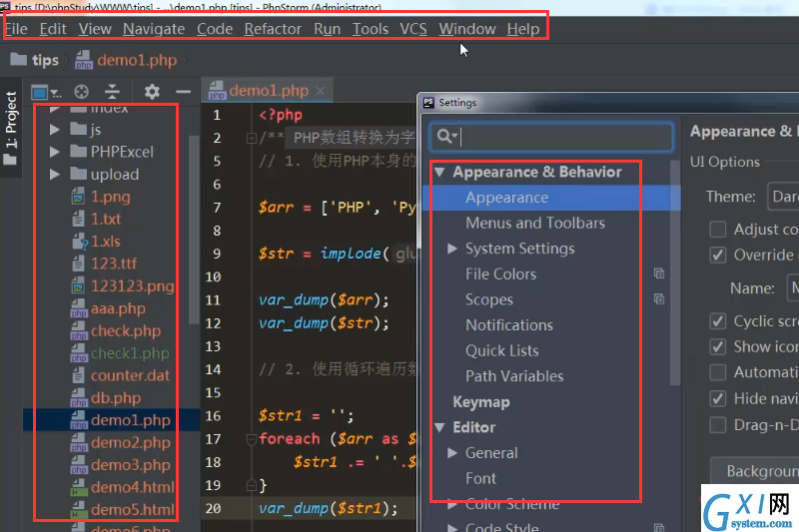Toggle the Automatically position checkbox
This screenshot has height=532, width=799.
[x=718, y=372]
